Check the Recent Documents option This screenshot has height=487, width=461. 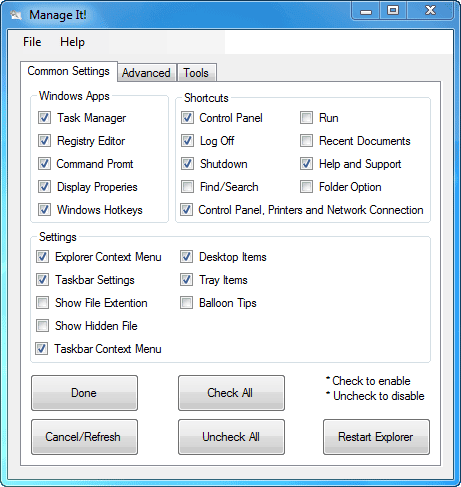[306, 141]
